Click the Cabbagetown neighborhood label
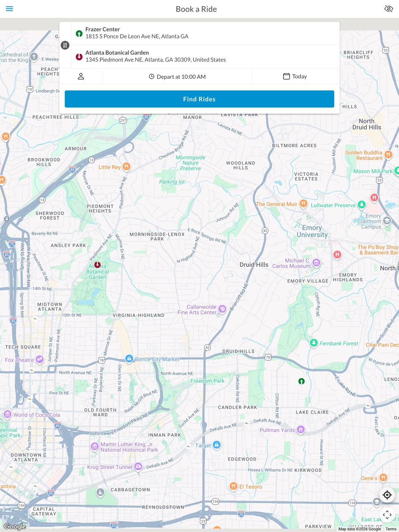Viewport: 399px width, 532px height. 130,490
